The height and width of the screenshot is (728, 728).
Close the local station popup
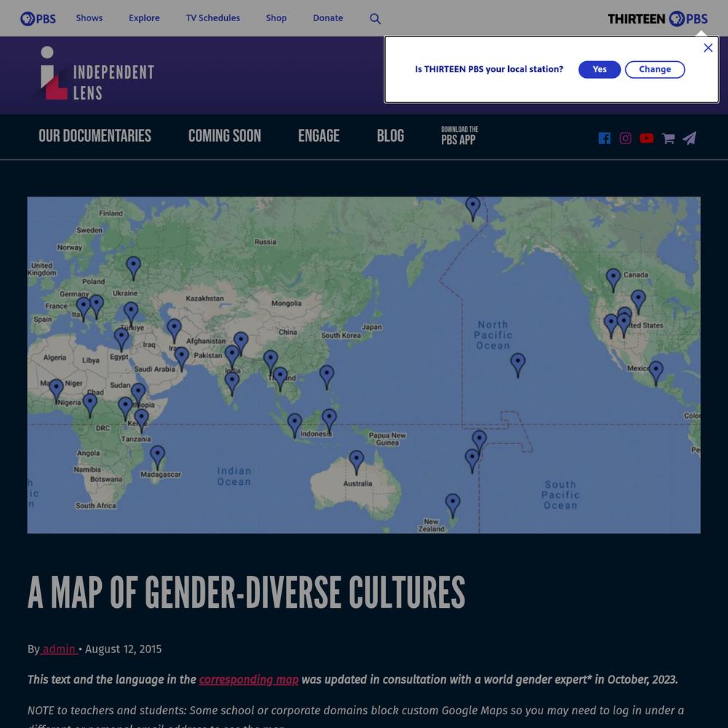[708, 48]
